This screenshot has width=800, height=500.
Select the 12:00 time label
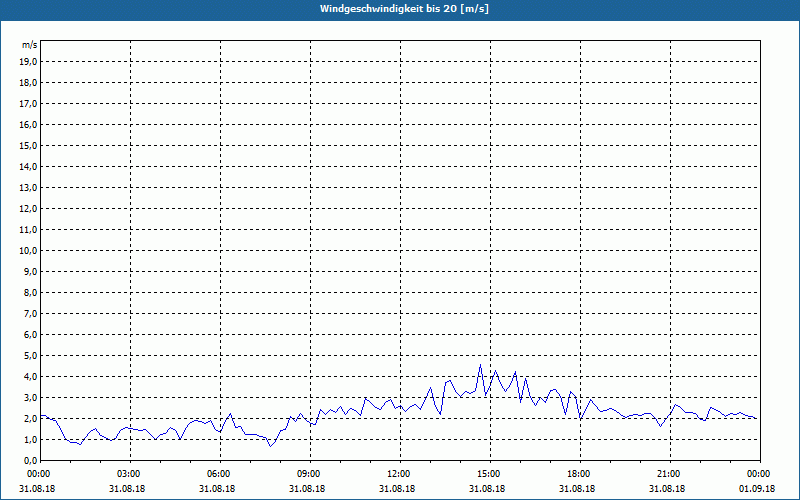tap(400, 474)
